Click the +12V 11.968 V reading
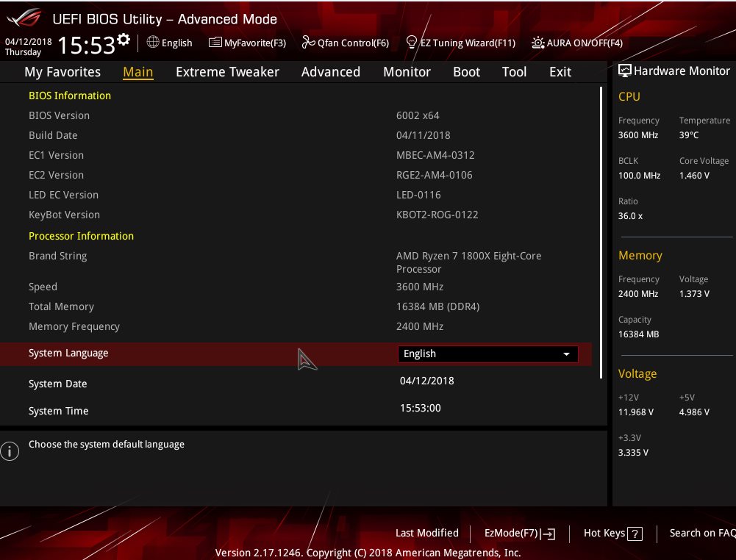The width and height of the screenshot is (736, 560). coord(635,412)
